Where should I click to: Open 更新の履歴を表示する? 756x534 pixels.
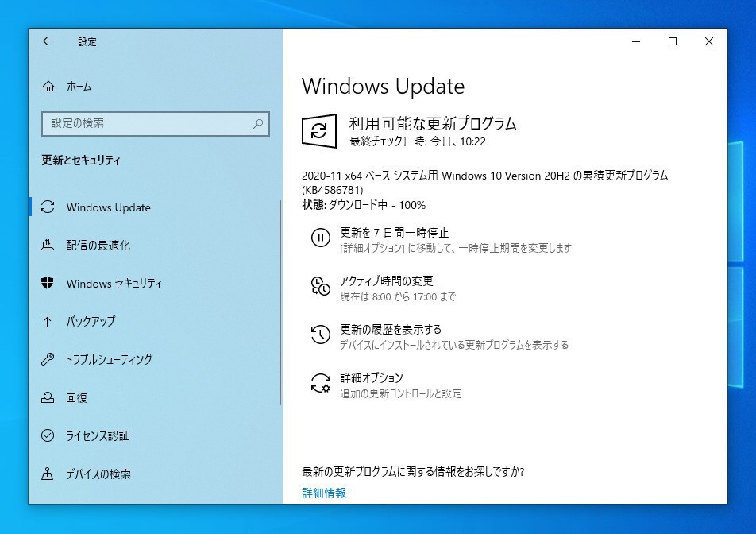click(391, 330)
